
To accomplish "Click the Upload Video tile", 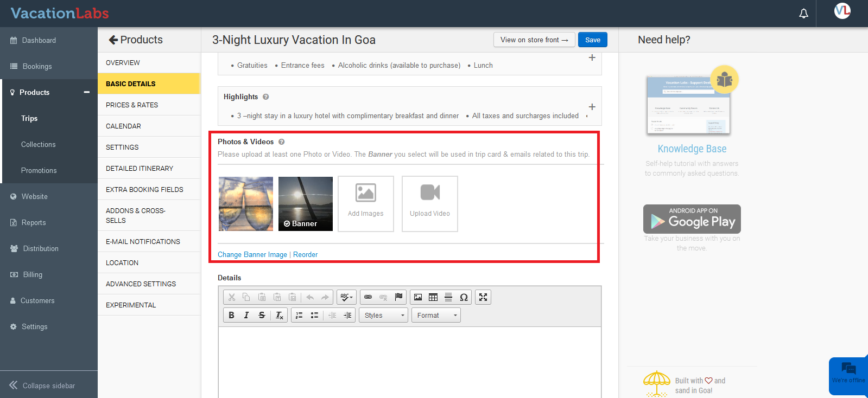I will [429, 204].
